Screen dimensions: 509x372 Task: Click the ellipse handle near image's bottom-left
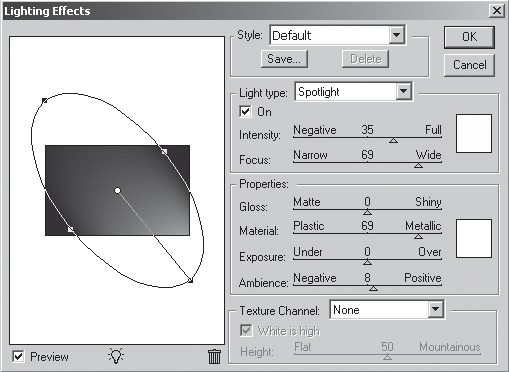coord(70,229)
